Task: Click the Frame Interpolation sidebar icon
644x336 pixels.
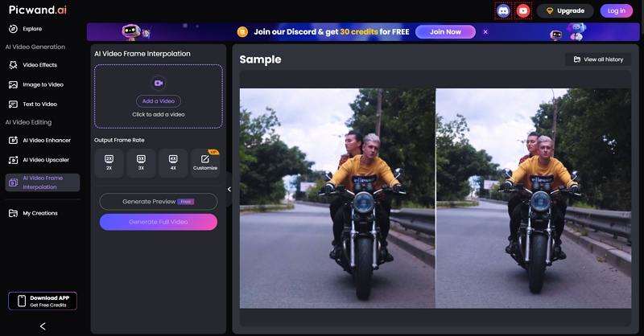Action: pos(13,182)
